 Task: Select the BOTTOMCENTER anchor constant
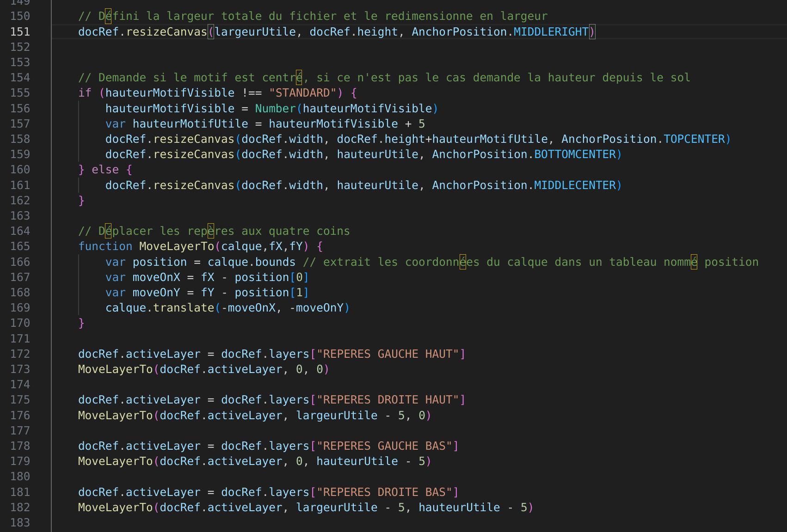click(x=575, y=154)
